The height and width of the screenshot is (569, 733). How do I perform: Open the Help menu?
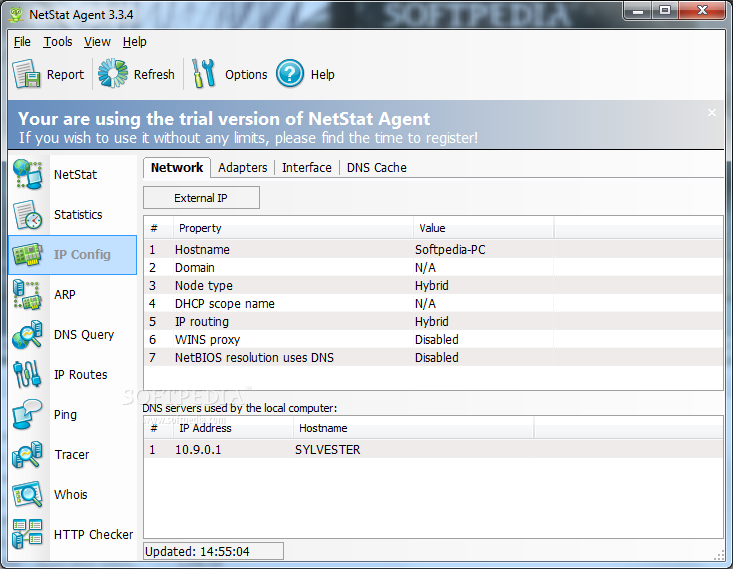pyautogui.click(x=135, y=42)
